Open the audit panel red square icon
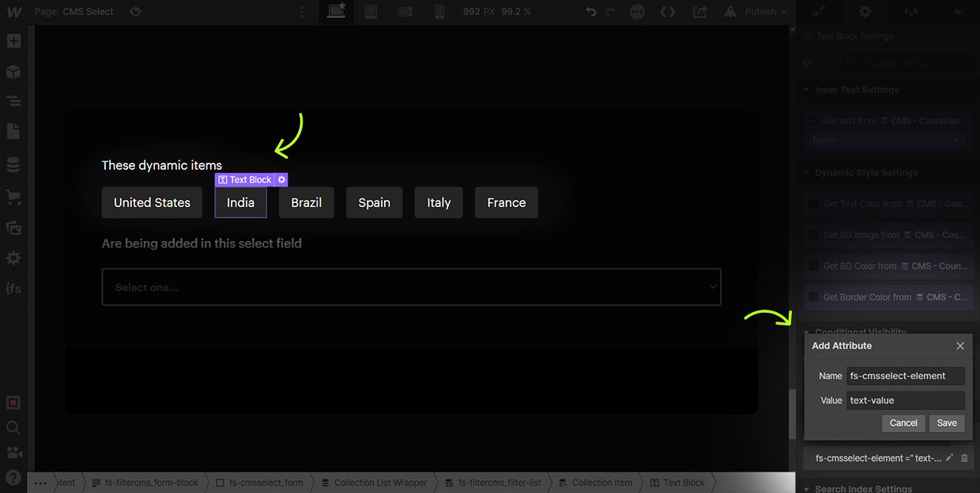The image size is (980, 493). (13, 403)
